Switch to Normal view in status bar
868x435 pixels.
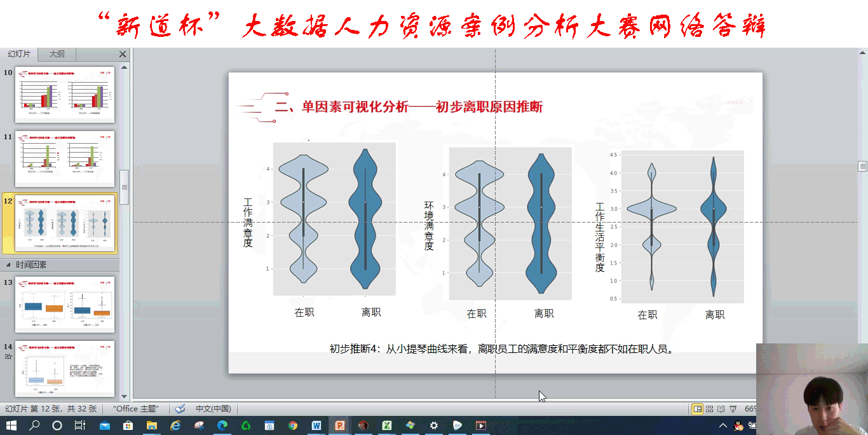click(698, 409)
